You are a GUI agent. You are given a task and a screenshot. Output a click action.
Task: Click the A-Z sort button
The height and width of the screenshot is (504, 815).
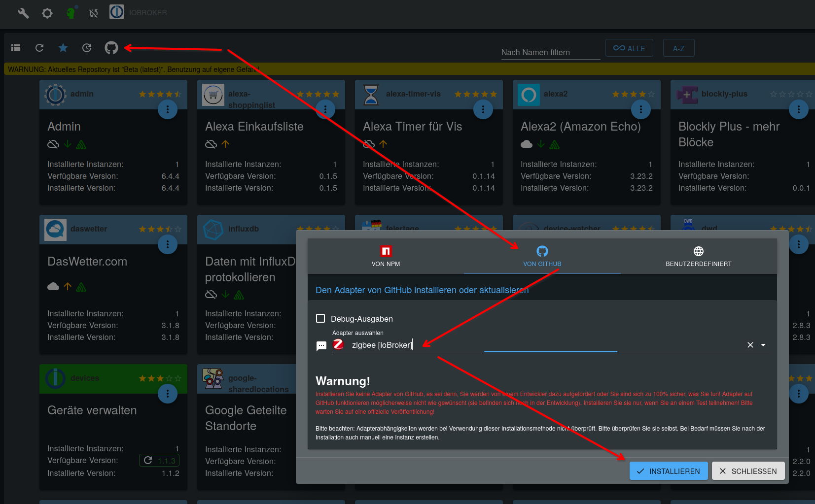pyautogui.click(x=679, y=48)
